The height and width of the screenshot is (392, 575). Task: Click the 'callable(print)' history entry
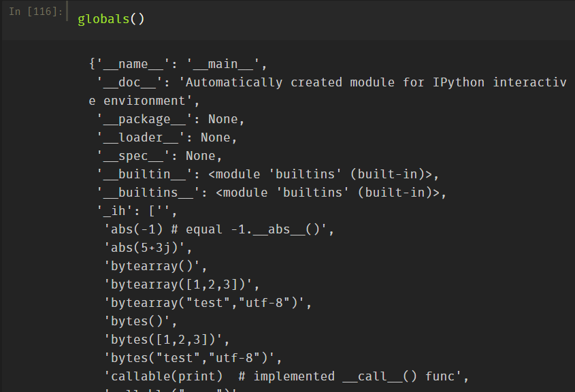point(286,376)
